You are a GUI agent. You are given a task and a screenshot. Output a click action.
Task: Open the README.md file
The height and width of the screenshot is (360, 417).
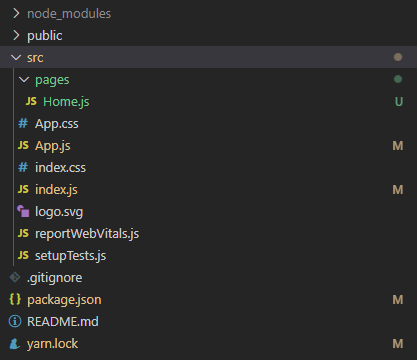pyautogui.click(x=63, y=322)
